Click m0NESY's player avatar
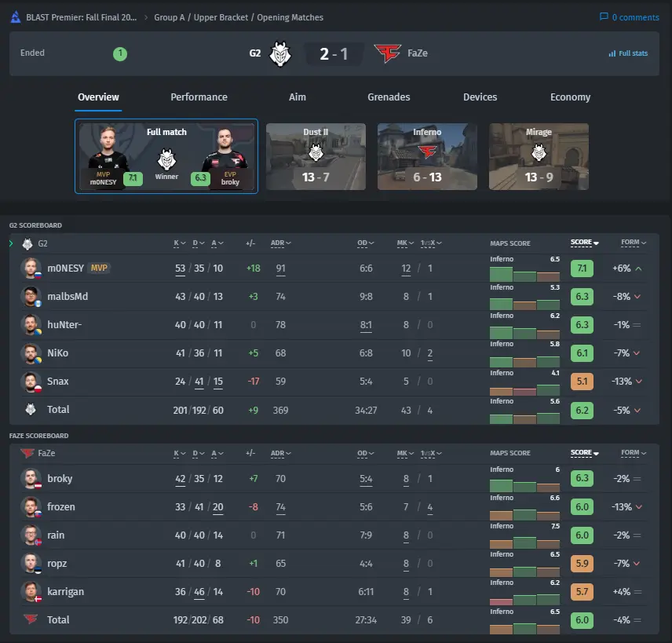The image size is (672, 643). tap(31, 269)
